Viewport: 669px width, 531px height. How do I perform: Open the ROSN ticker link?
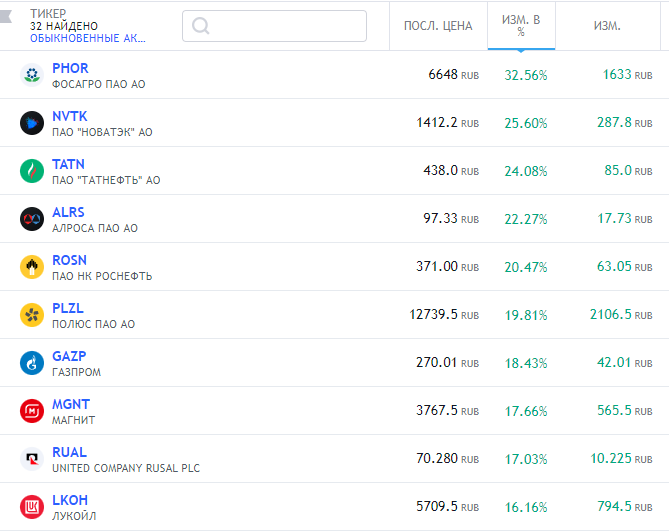(70, 260)
